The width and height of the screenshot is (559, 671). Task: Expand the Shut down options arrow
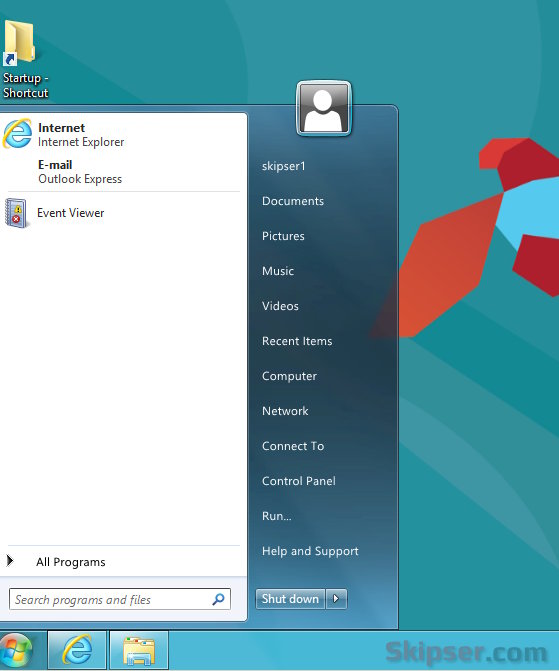336,599
